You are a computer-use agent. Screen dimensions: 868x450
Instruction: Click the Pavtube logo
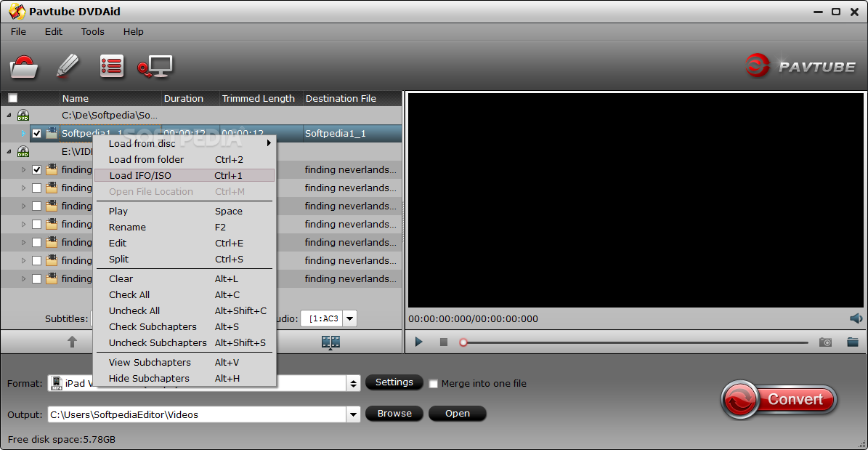(x=800, y=66)
